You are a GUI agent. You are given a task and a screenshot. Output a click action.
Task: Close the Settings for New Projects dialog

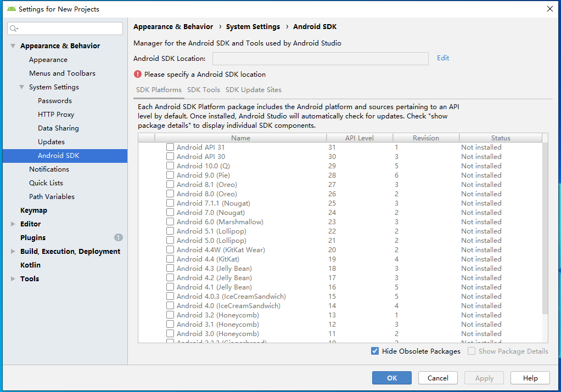[x=550, y=9]
